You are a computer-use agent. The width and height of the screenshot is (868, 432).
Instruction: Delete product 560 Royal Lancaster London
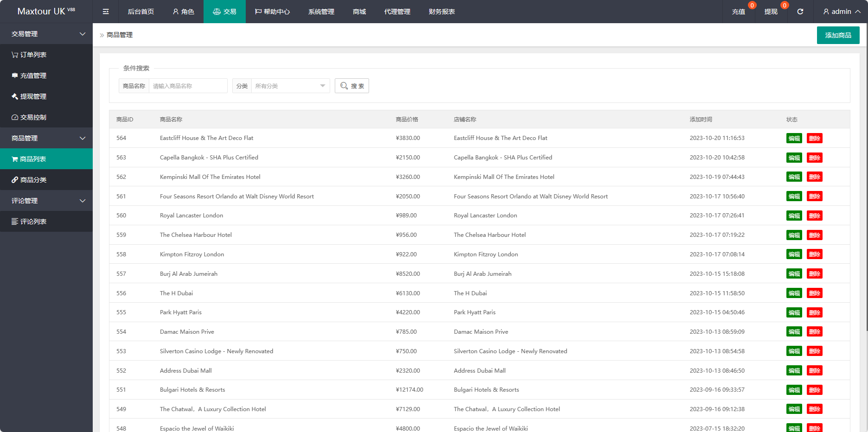click(x=815, y=216)
